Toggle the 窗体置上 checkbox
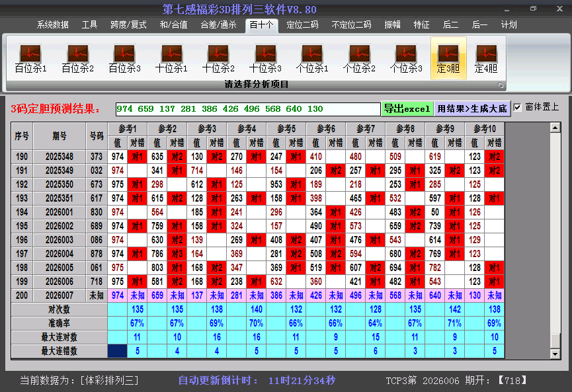This screenshot has width=572, height=392. point(517,107)
